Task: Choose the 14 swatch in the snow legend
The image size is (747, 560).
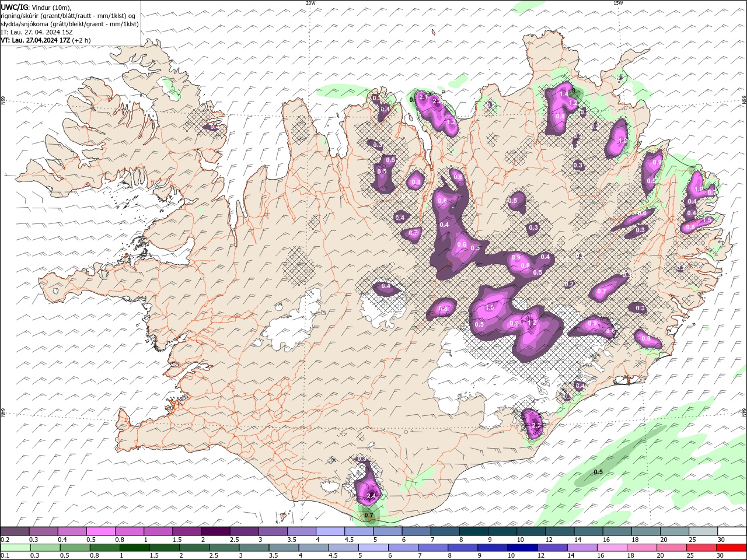Action: [588, 531]
